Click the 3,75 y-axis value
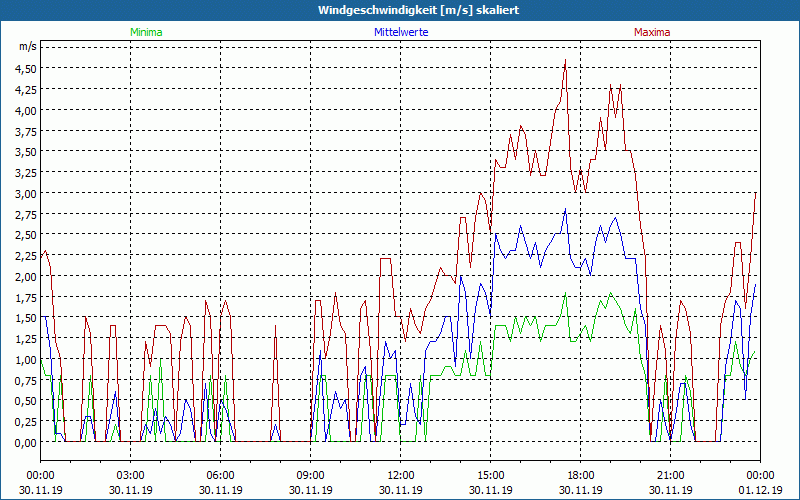 click(28, 131)
